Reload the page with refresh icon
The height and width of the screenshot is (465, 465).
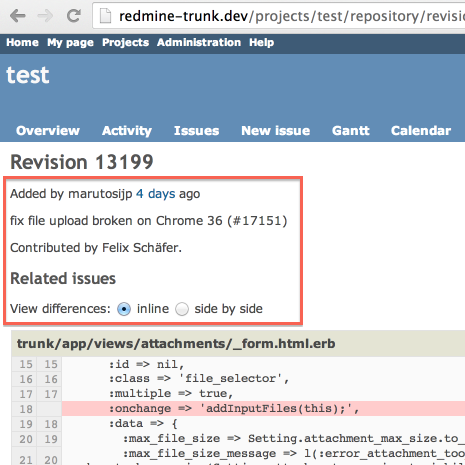tap(74, 16)
